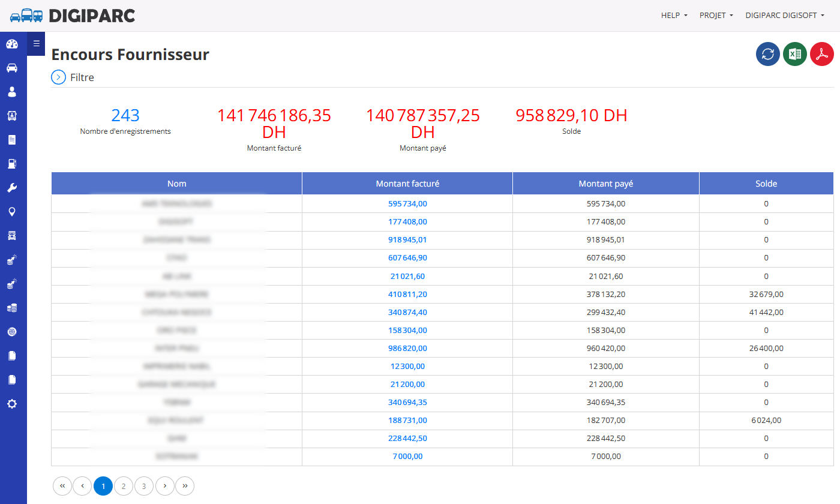This screenshot has width=840, height=504.
Task: Refresh data with blue circular arrows button
Action: click(768, 54)
